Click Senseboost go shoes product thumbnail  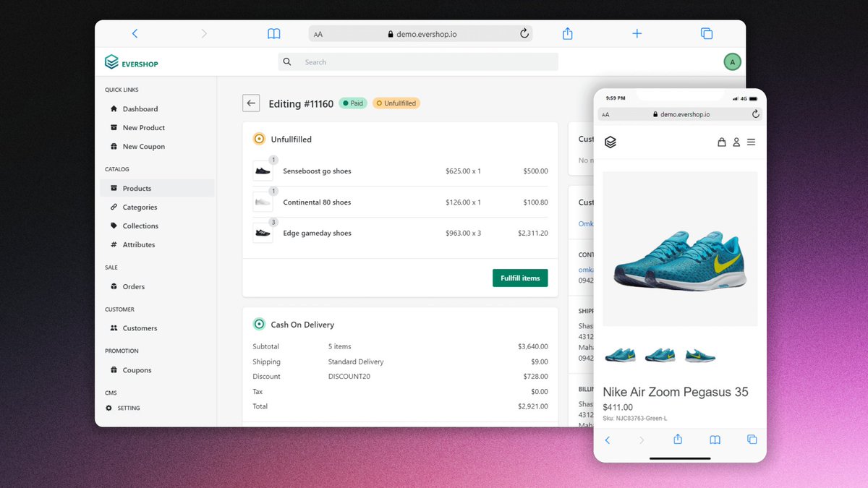point(263,171)
